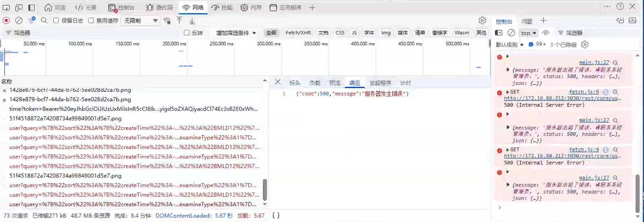Open the 无限制 throttling dropdown

(140, 20)
